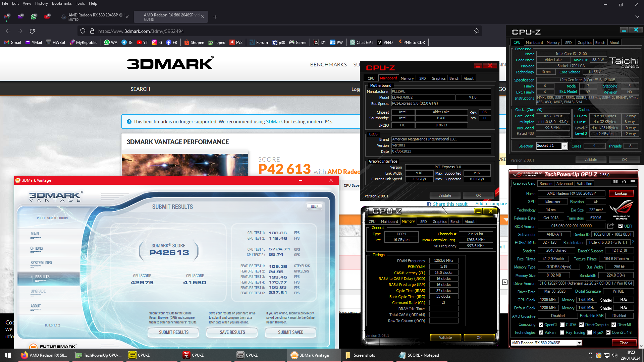
Task: Open Bookmarks menu in browser
Action: click(62, 3)
